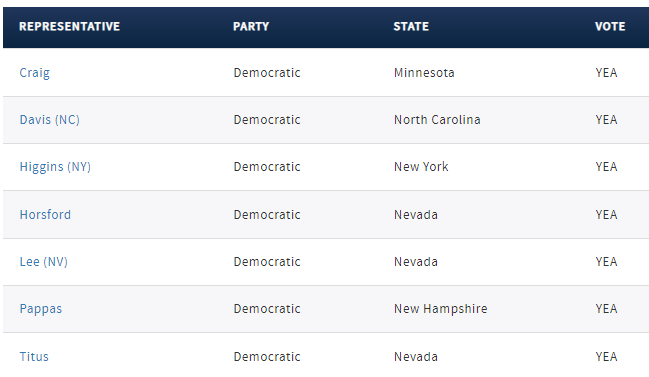Open Davis (NC) representative link
This screenshot has width=649, height=377.
(50, 120)
